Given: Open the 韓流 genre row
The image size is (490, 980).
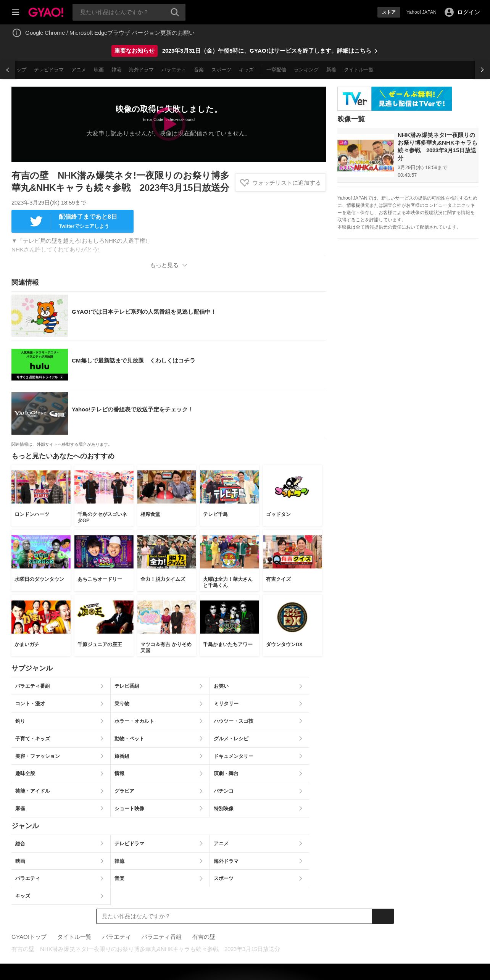Looking at the screenshot, I should (x=160, y=861).
